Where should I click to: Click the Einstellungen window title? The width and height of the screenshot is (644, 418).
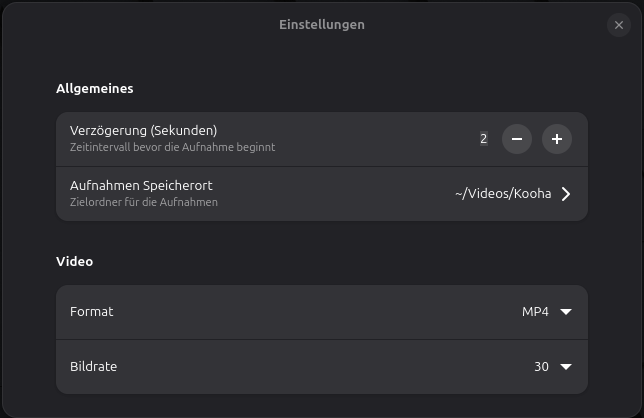pyautogui.click(x=322, y=24)
